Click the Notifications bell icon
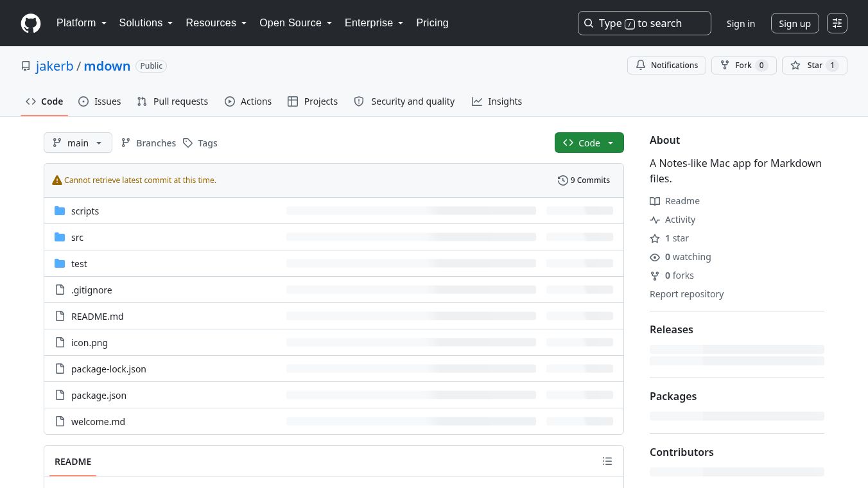This screenshot has width=868, height=488. [x=641, y=65]
